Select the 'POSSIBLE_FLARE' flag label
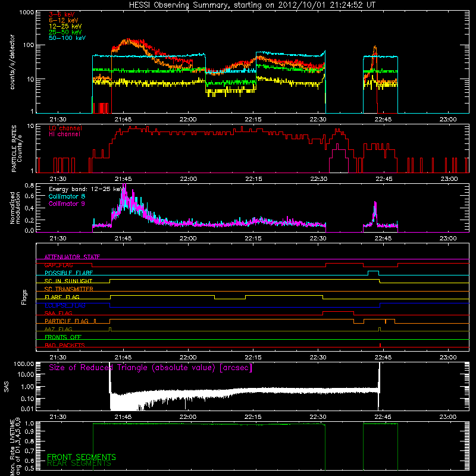476x476 pixels. tap(68, 273)
